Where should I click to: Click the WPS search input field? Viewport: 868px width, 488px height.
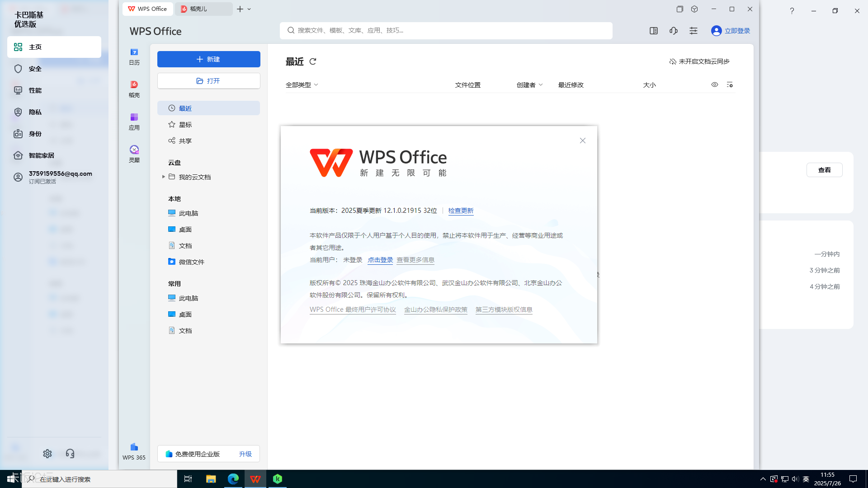point(446,30)
